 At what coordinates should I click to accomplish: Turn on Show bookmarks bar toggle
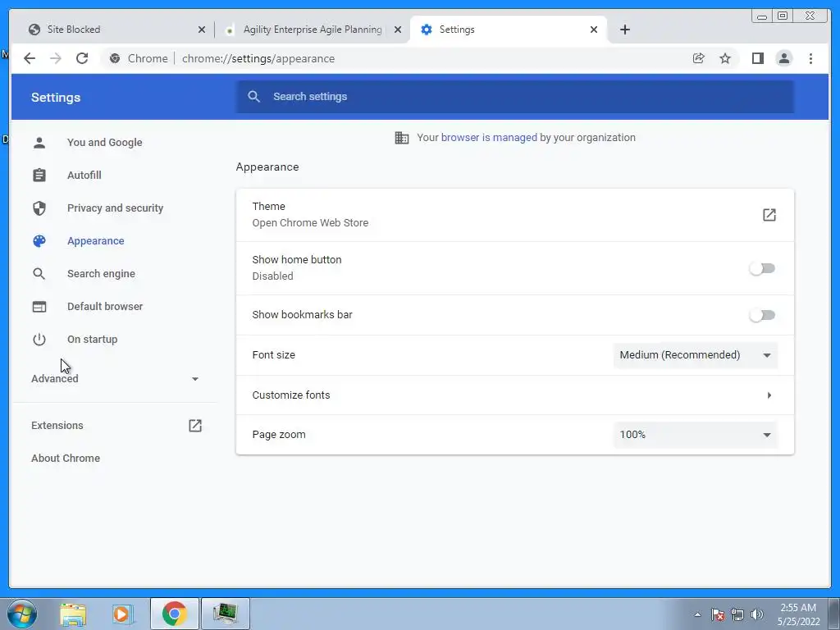762,315
